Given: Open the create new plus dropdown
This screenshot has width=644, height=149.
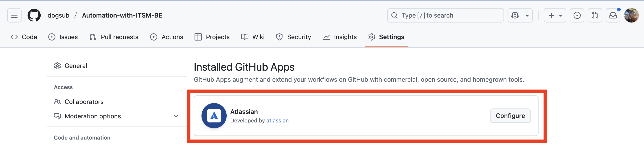Looking at the screenshot, I should pos(555,15).
